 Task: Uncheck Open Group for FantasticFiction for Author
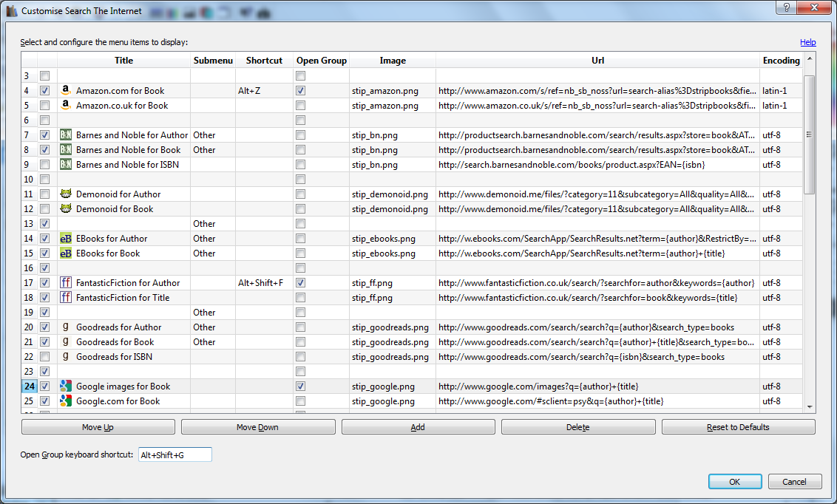click(300, 282)
